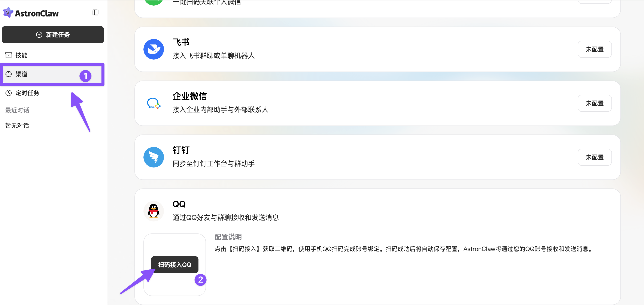Click the AstronClaw star logo
644x305 pixels.
click(x=8, y=12)
